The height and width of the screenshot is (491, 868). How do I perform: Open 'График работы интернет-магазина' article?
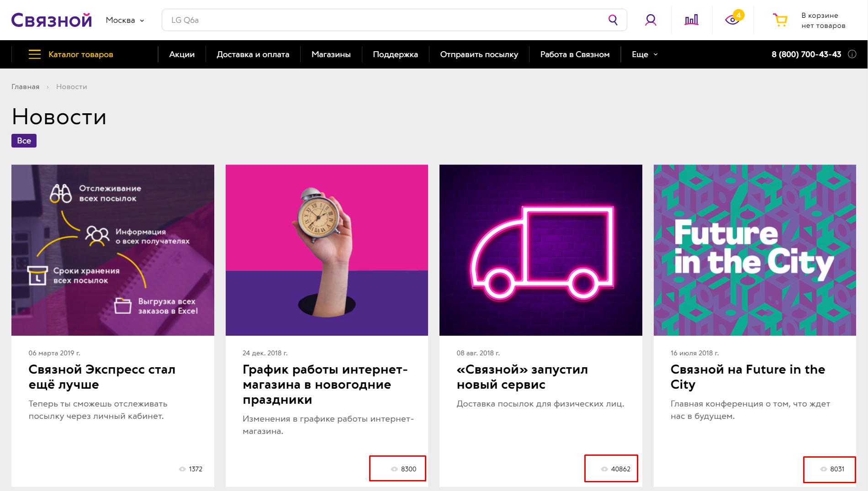(325, 384)
